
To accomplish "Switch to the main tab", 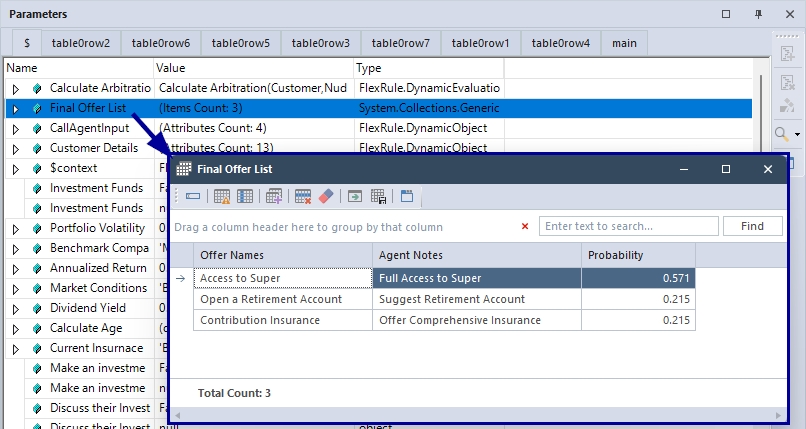I will pyautogui.click(x=625, y=43).
